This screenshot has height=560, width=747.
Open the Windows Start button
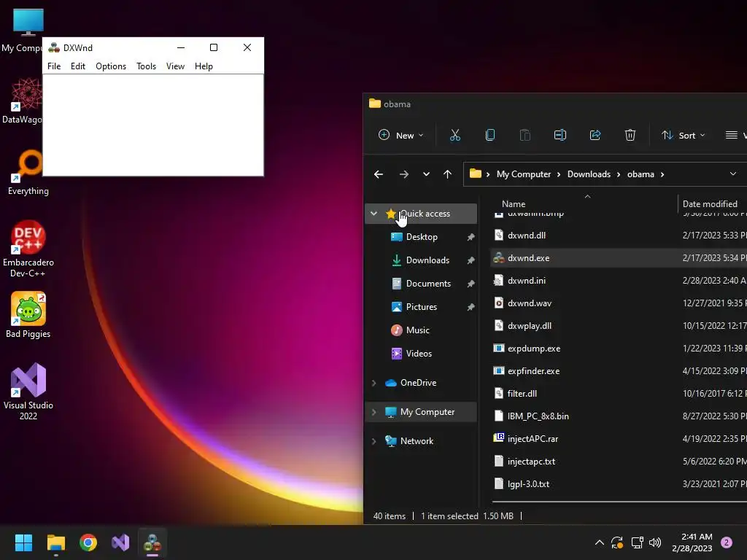[x=23, y=542]
